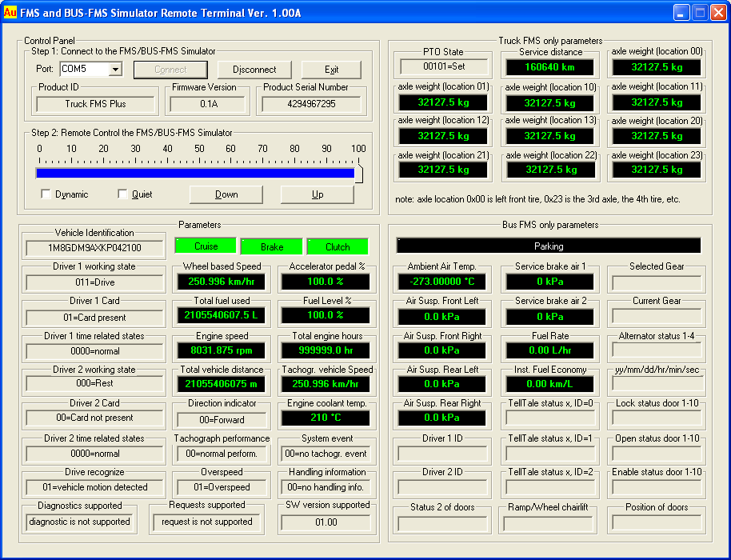The width and height of the screenshot is (731, 560).
Task: Click the Direction indicator field 00=Forward
Action: 222,420
